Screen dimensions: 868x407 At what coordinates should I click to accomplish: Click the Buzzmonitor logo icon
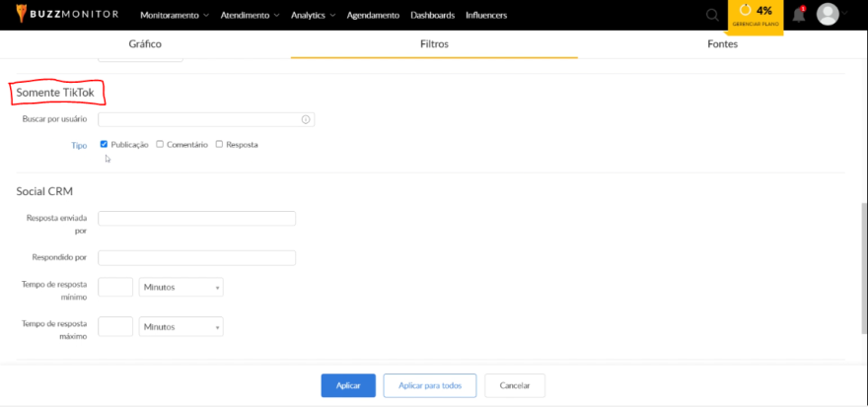22,15
